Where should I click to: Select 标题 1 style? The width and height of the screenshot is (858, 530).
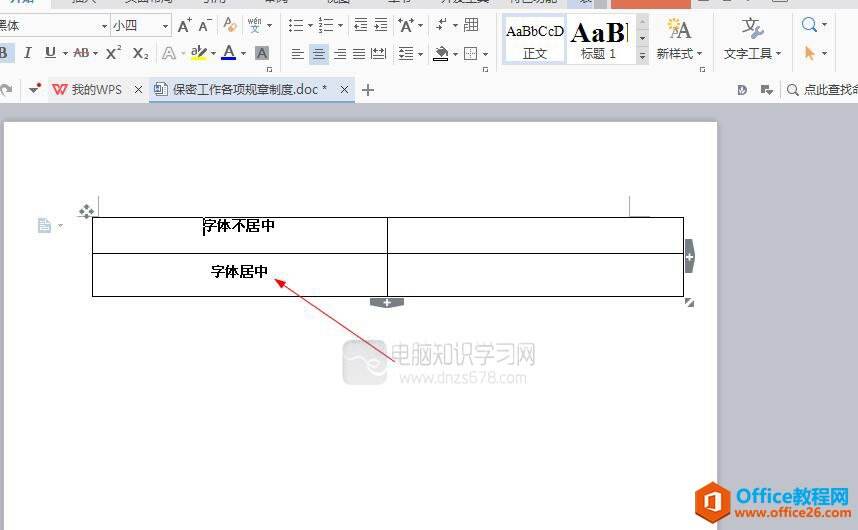599,40
